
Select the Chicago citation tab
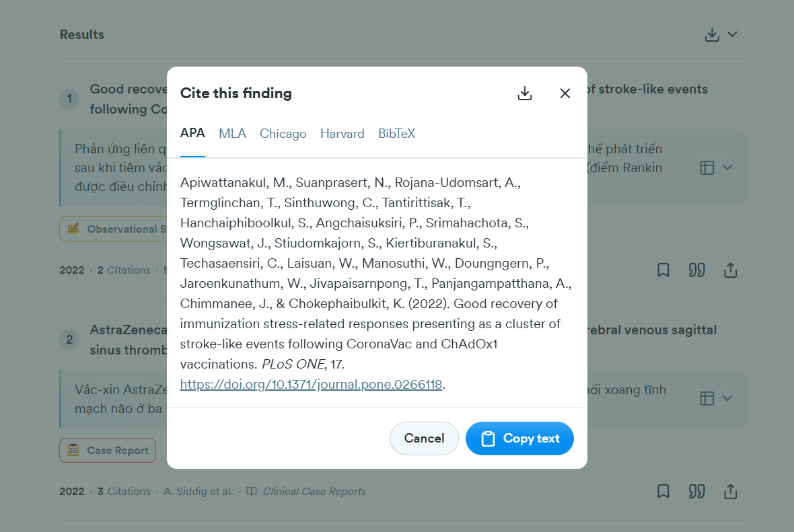tap(283, 134)
